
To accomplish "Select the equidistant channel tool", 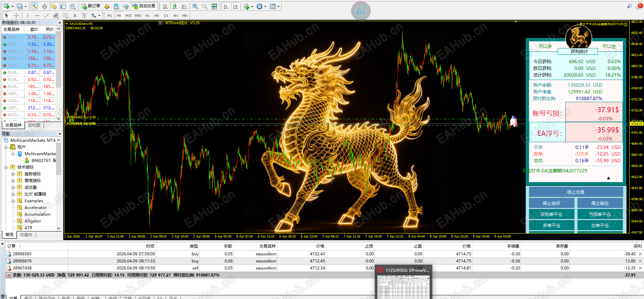I will coord(56,15).
